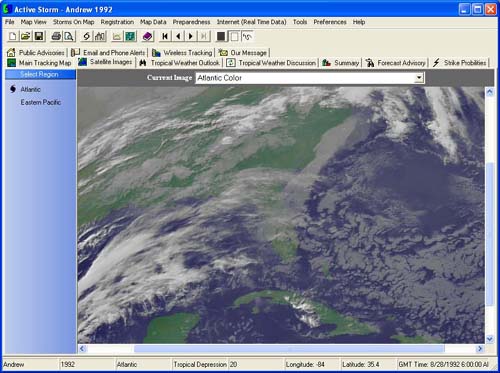Screen dimensions: 500x373
Task: Click the Atlantic hurricane symbol icon
Action: (13, 89)
